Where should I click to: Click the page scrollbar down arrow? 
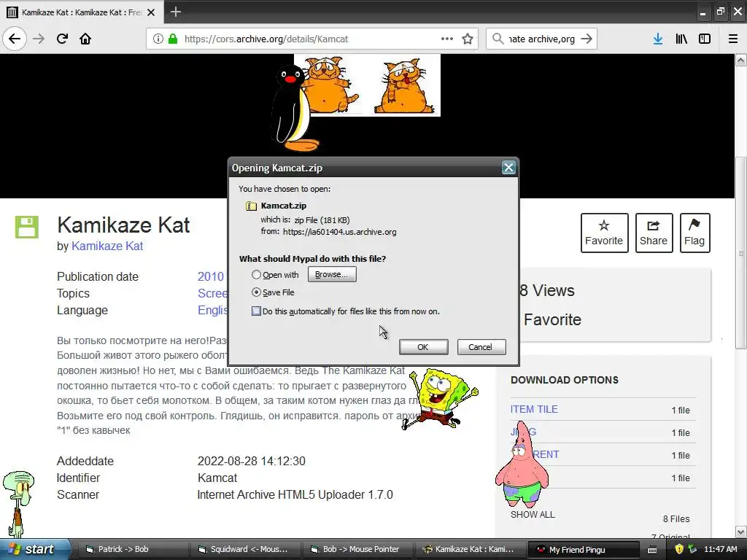[740, 532]
